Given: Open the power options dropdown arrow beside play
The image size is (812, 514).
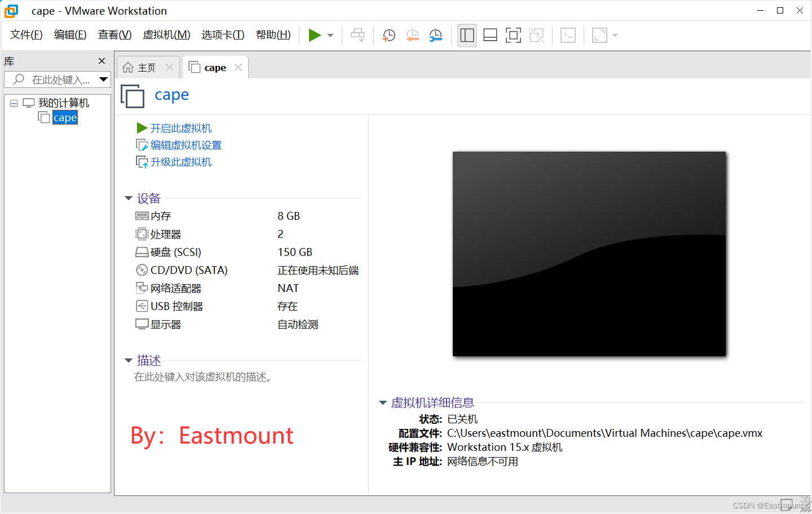Looking at the screenshot, I should (x=330, y=36).
